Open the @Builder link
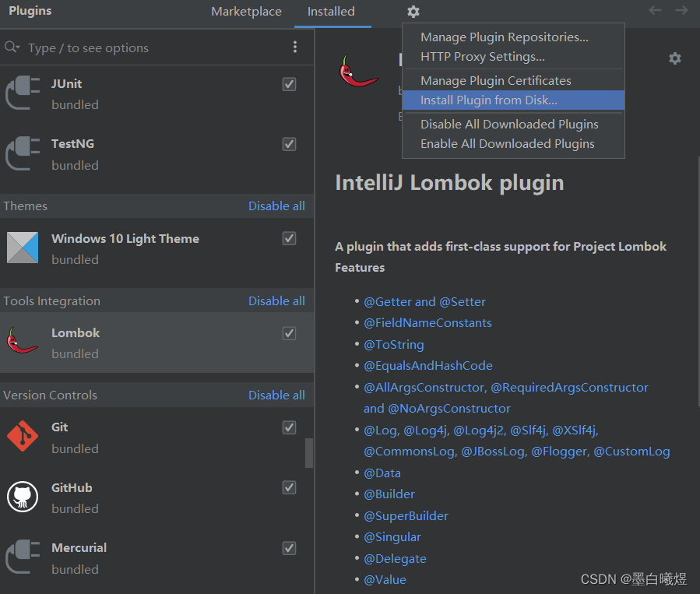This screenshot has height=594, width=700. [x=389, y=494]
